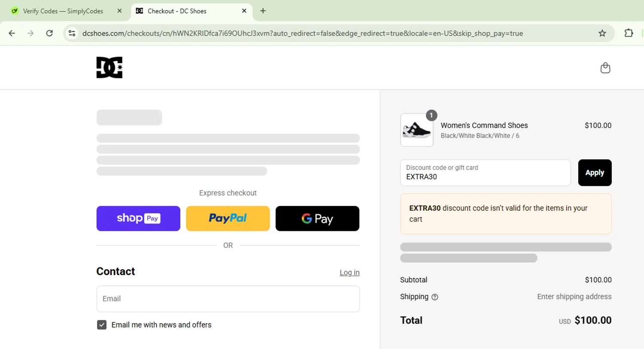Image resolution: width=644 pixels, height=349 pixels.
Task: Focus the Email contact field
Action: click(x=228, y=299)
